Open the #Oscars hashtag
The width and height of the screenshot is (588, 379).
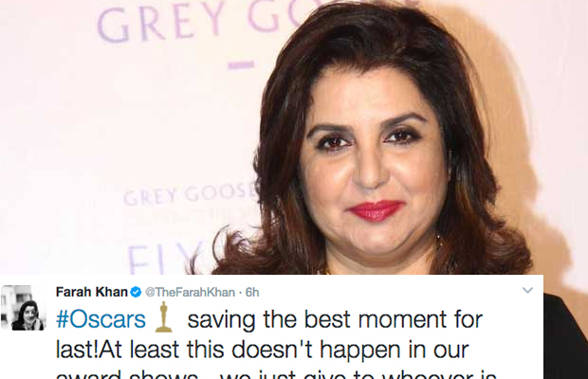point(101,319)
